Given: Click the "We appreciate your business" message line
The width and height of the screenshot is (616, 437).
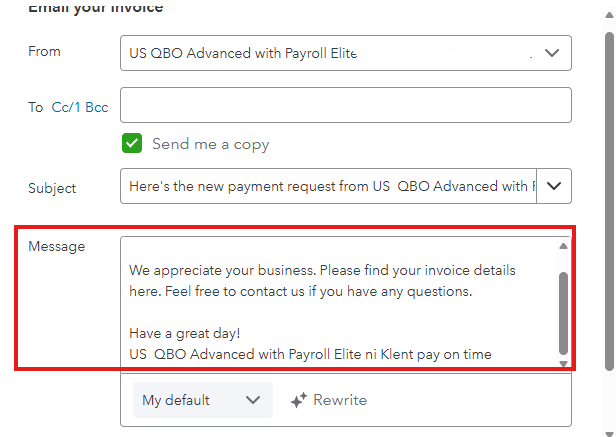Looking at the screenshot, I should point(320,271).
